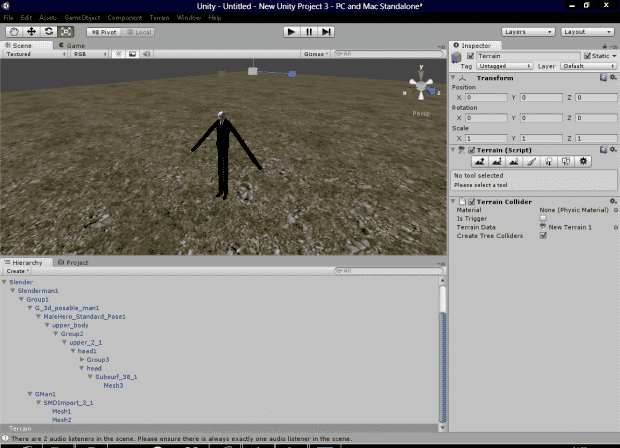620x448 pixels.
Task: Click the scene orientation gizmo
Action: click(421, 87)
